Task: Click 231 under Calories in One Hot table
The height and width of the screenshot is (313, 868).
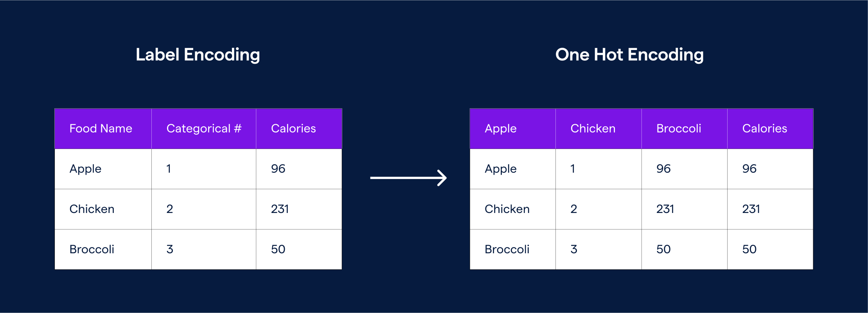Action: (751, 209)
